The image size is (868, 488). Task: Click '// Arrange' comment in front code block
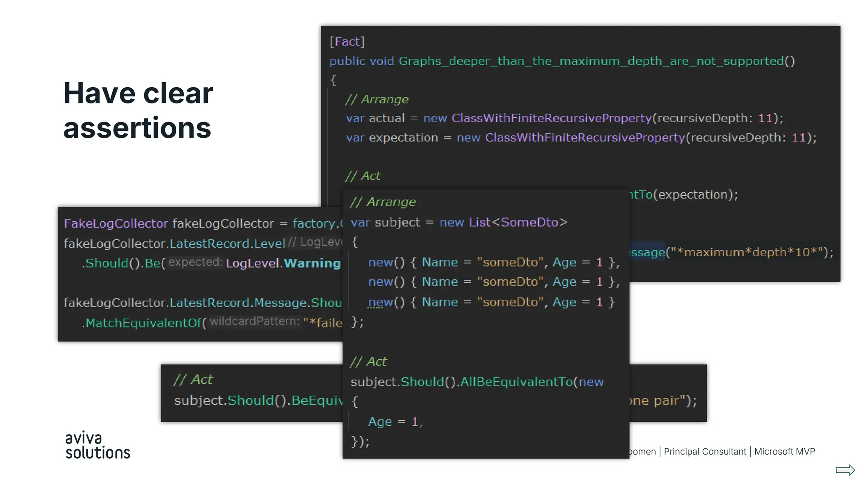[383, 202]
